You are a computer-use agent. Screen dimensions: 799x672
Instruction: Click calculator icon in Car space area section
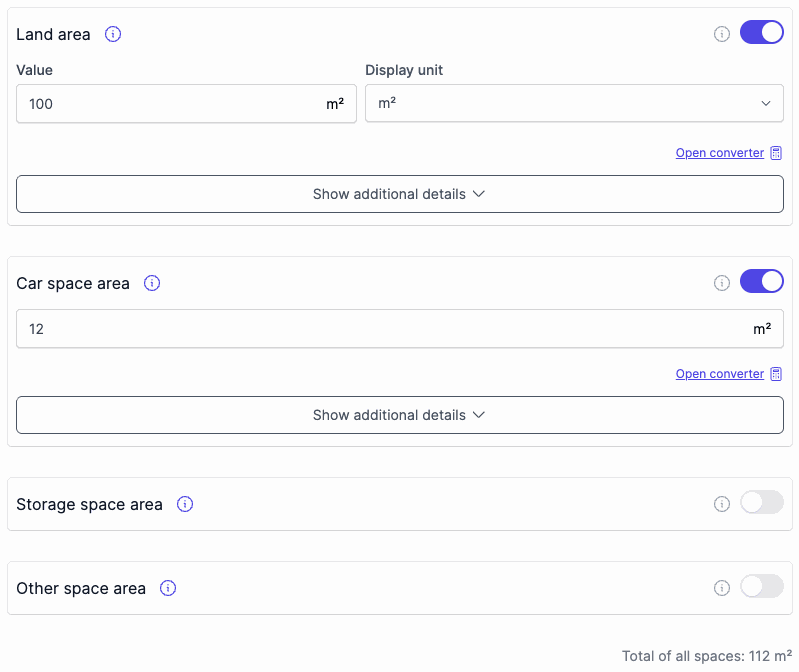[776, 374]
